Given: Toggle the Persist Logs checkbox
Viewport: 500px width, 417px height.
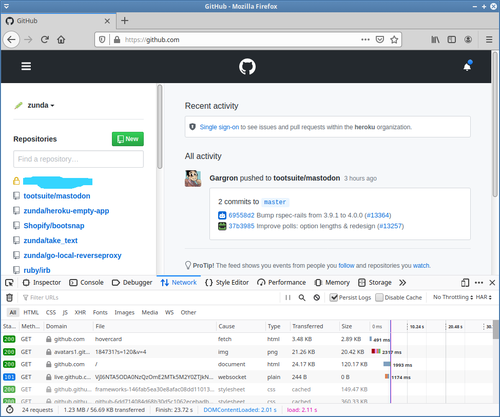Looking at the screenshot, I should coord(333,297).
